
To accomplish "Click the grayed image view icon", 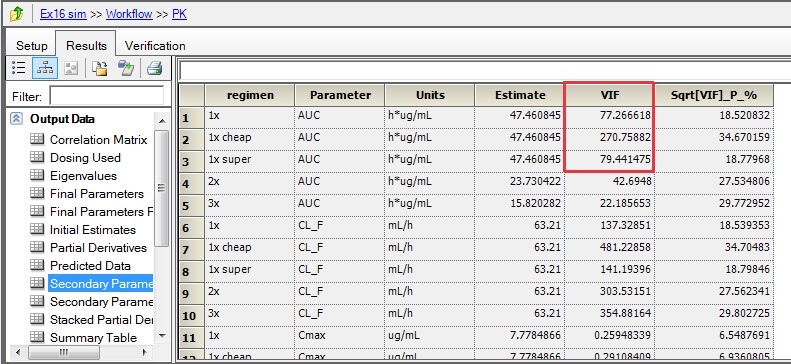I will click(x=71, y=68).
